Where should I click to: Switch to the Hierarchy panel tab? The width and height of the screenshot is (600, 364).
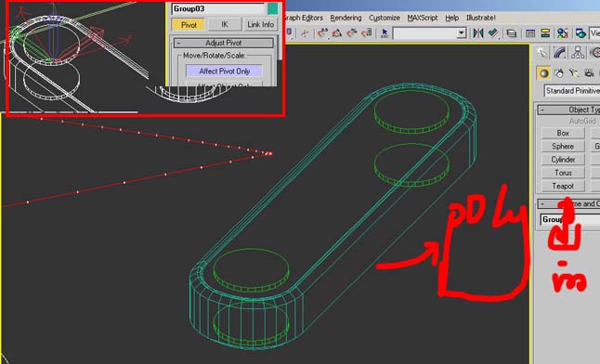pos(578,52)
